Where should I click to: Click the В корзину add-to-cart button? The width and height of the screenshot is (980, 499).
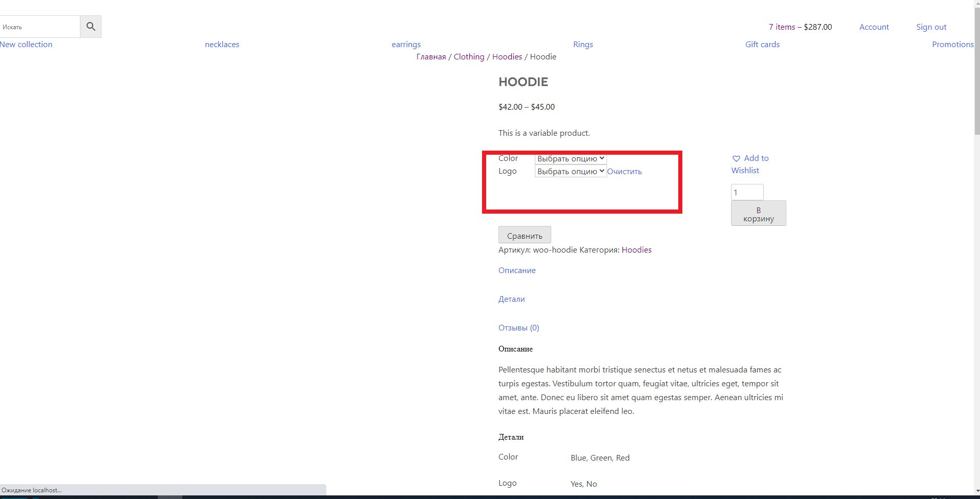759,213
